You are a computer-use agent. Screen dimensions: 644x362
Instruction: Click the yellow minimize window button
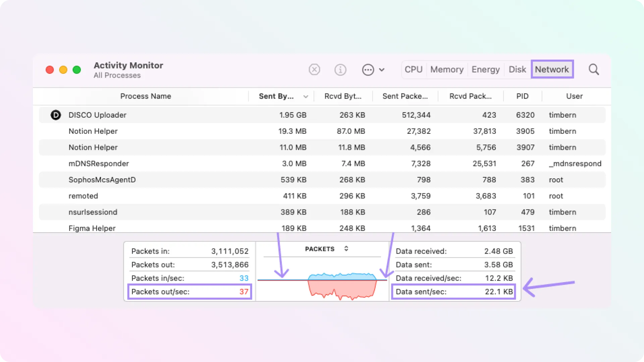(63, 70)
